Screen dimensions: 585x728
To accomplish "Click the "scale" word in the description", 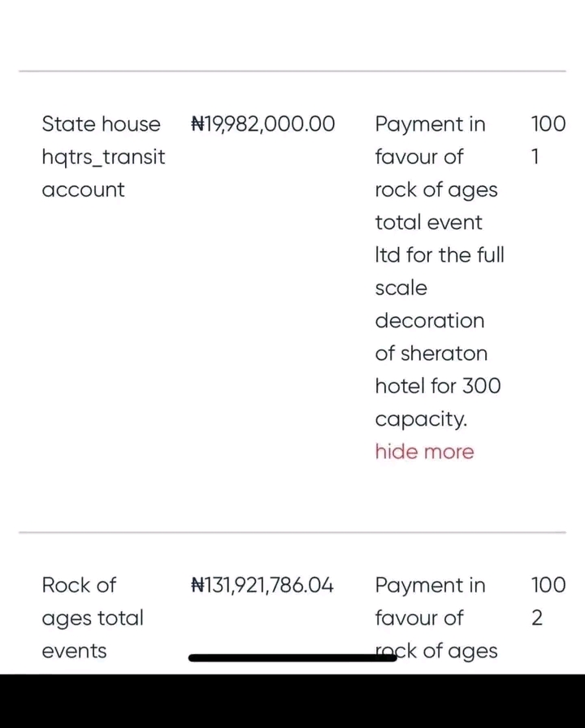I will point(401,288).
